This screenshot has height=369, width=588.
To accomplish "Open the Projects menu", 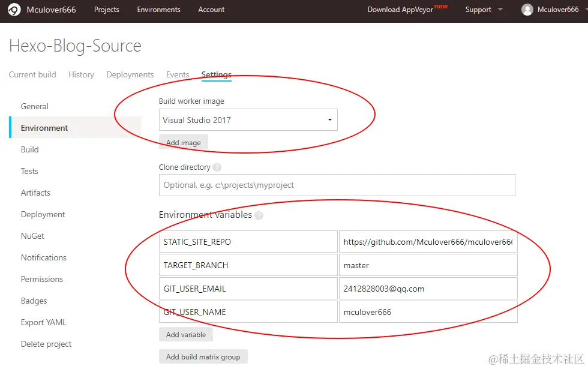I will pyautogui.click(x=107, y=10).
